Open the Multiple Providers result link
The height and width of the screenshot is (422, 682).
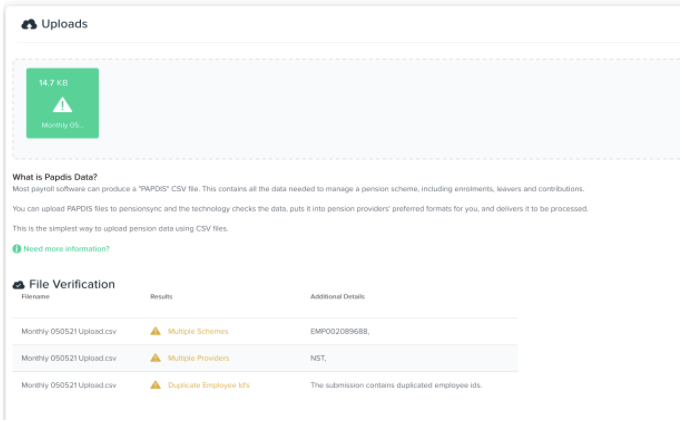[199, 358]
